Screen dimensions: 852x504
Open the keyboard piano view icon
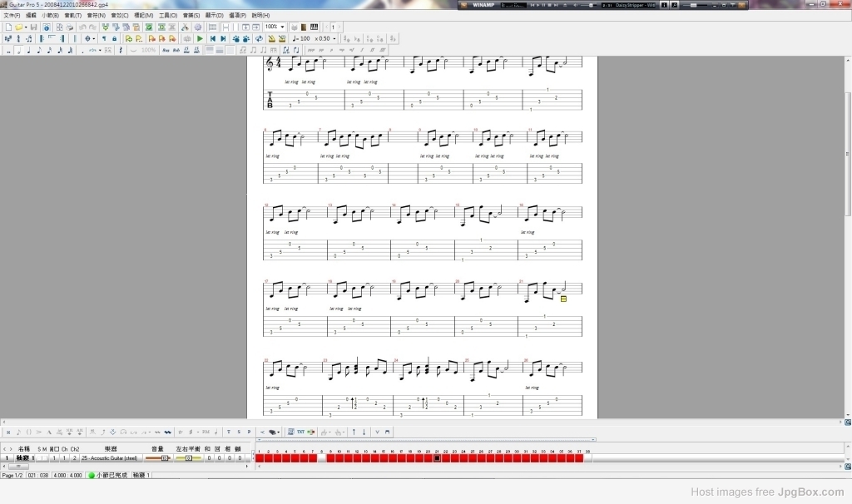tap(315, 27)
